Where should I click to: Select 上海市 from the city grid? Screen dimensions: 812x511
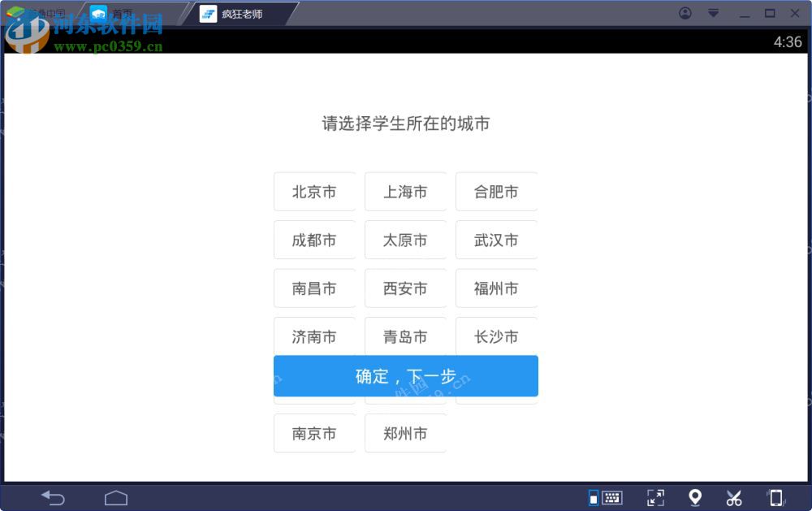(x=405, y=192)
